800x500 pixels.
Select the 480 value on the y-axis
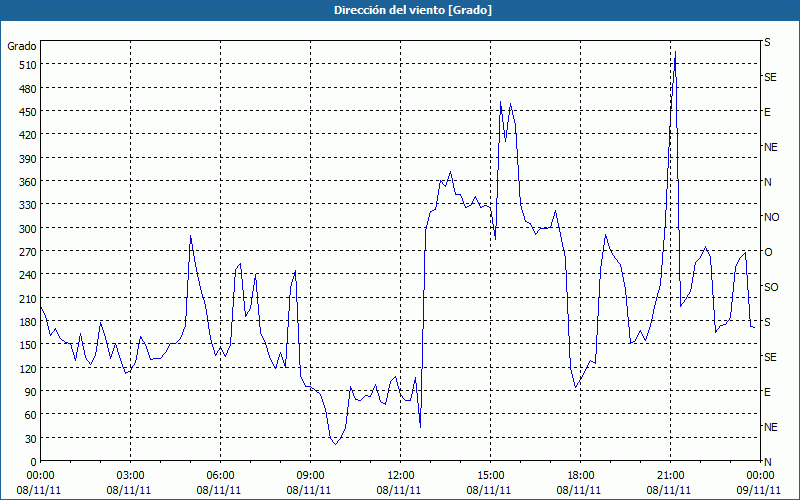[28, 88]
